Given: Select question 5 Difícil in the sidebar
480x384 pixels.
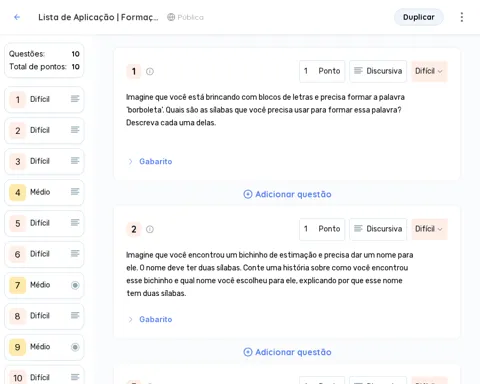Looking at the screenshot, I should pyautogui.click(x=44, y=223).
